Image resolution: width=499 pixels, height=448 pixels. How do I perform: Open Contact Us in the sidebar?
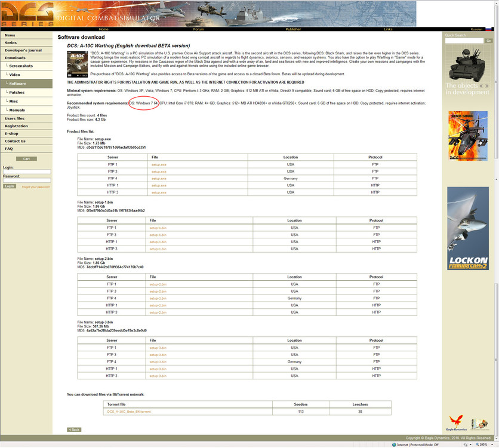click(26, 141)
